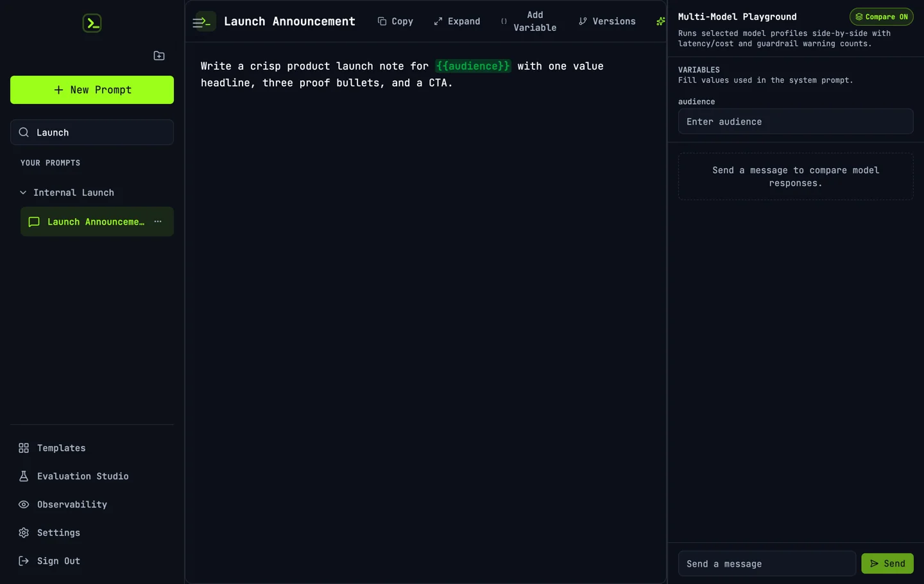
Task: Click the New Prompt button
Action: tap(92, 90)
